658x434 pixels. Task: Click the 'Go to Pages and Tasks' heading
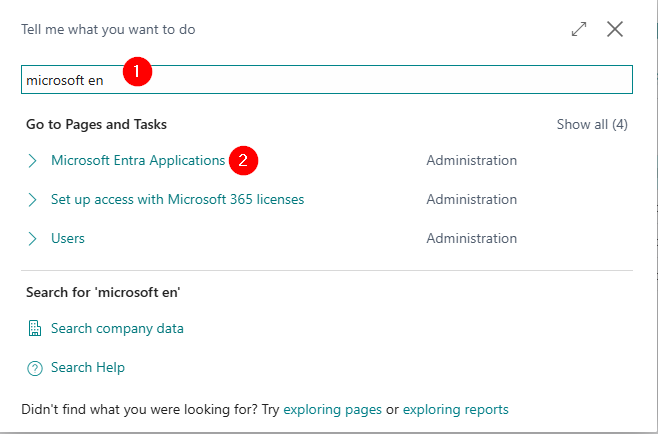click(97, 124)
